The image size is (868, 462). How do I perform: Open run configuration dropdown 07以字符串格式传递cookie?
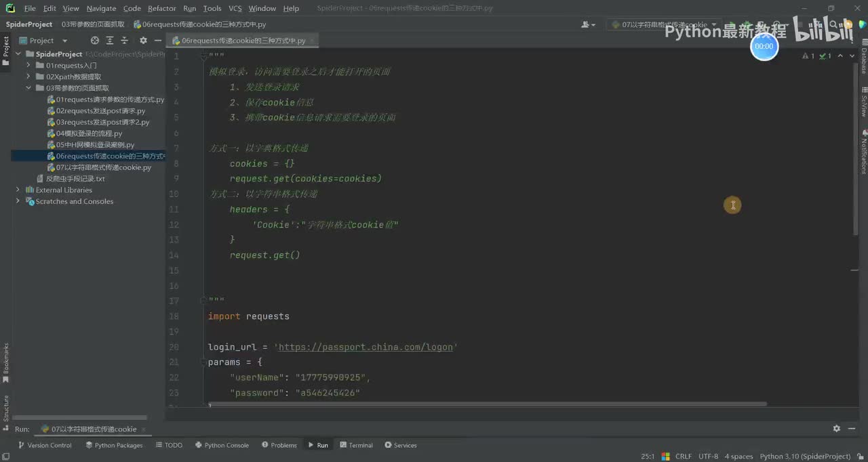[664, 24]
